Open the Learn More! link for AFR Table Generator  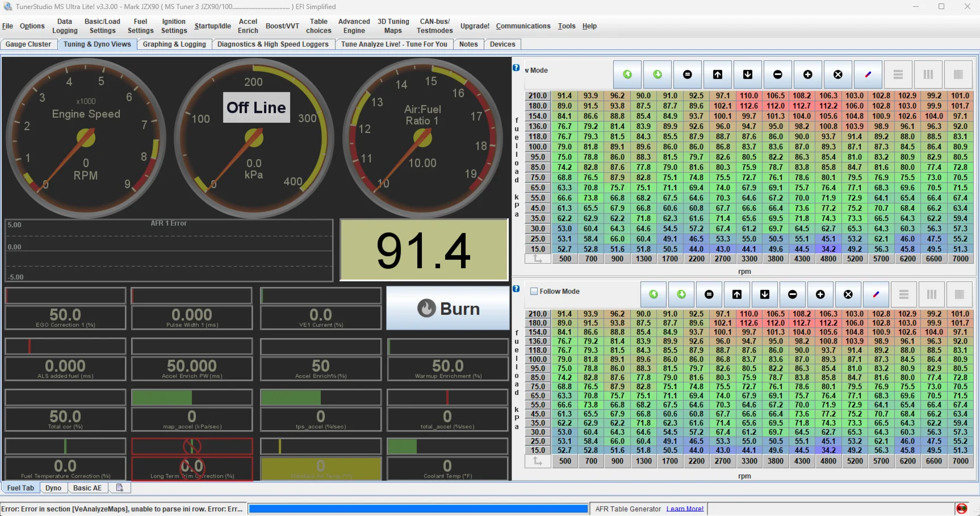point(685,509)
